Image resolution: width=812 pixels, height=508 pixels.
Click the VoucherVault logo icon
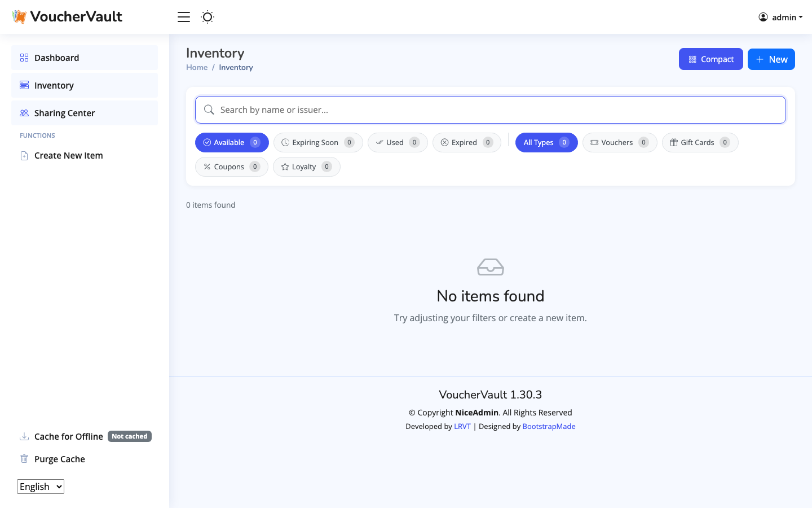point(19,17)
